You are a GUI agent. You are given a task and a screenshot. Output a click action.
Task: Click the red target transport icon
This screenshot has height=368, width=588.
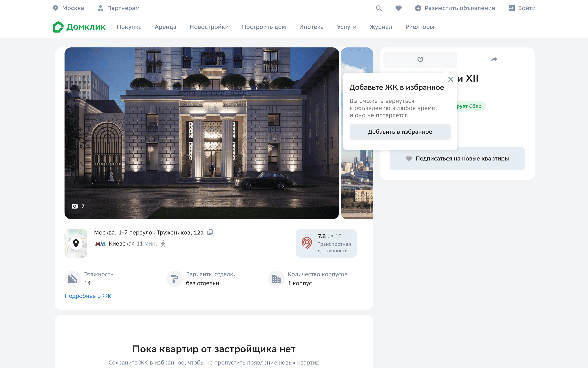point(307,243)
